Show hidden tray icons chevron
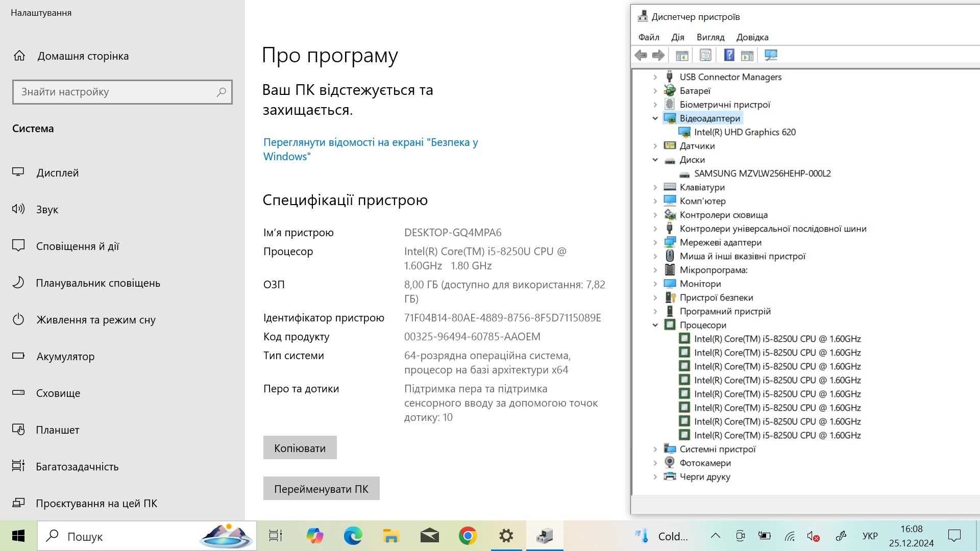The height and width of the screenshot is (551, 980). [716, 536]
